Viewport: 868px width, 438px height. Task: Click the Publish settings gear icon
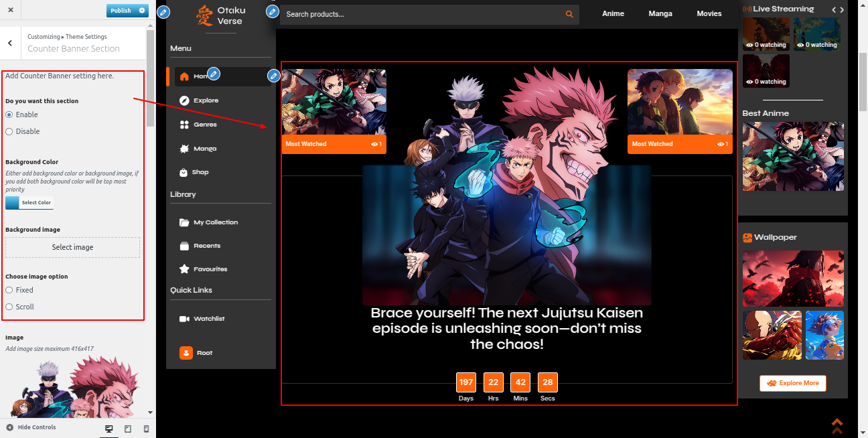coord(141,11)
